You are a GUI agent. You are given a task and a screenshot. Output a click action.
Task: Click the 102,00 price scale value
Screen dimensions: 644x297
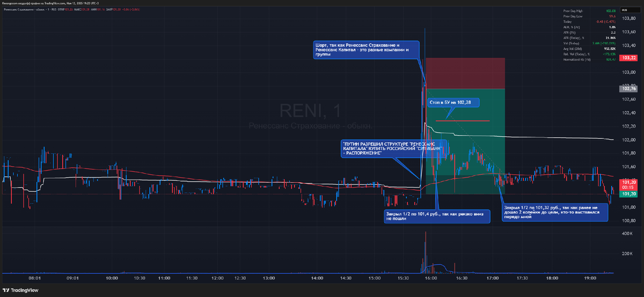click(628, 139)
